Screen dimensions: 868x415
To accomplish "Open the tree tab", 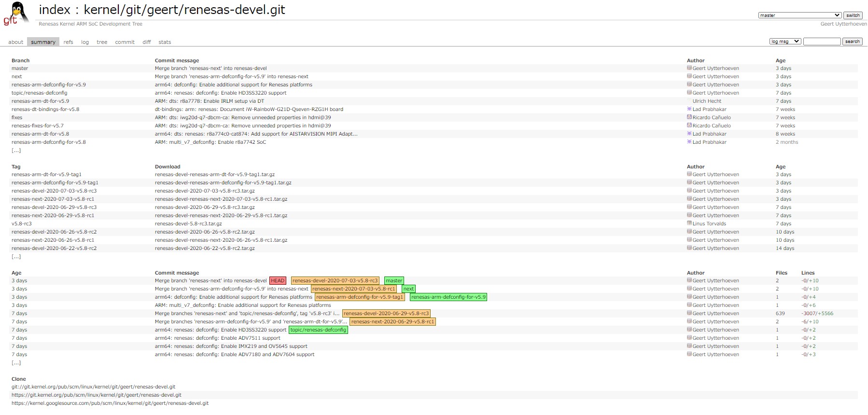I will (x=102, y=42).
